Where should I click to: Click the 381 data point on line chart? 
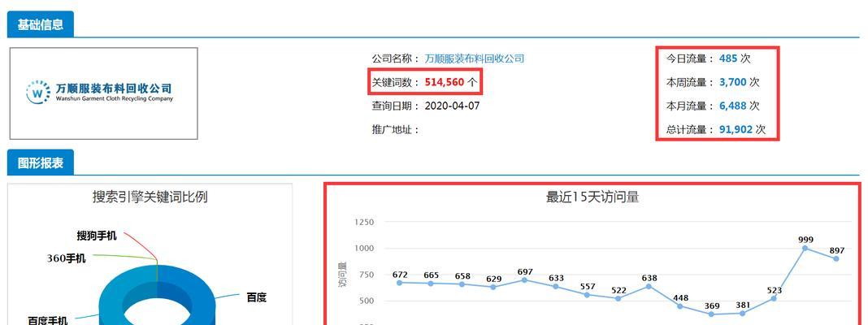(x=742, y=314)
